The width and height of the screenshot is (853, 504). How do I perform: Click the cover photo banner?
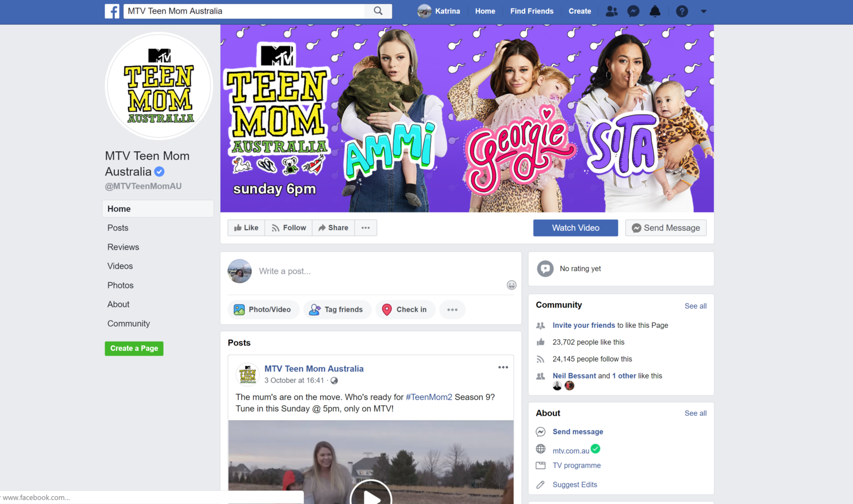(x=467, y=118)
